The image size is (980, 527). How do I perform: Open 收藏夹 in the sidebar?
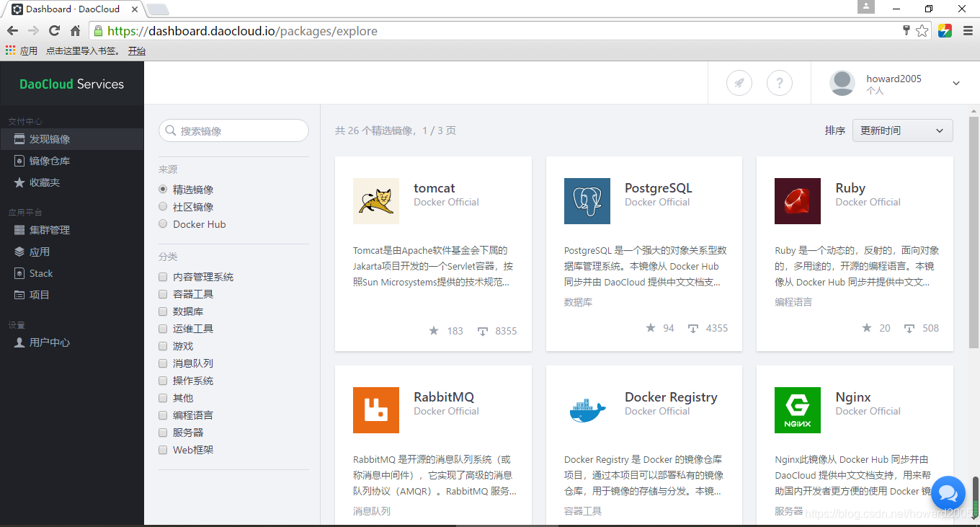(72, 182)
